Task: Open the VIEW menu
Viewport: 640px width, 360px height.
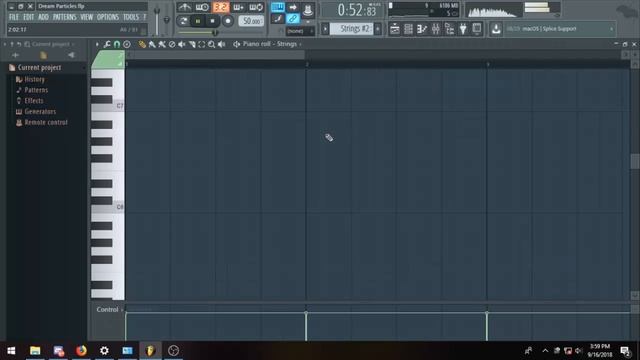Action: (x=87, y=17)
